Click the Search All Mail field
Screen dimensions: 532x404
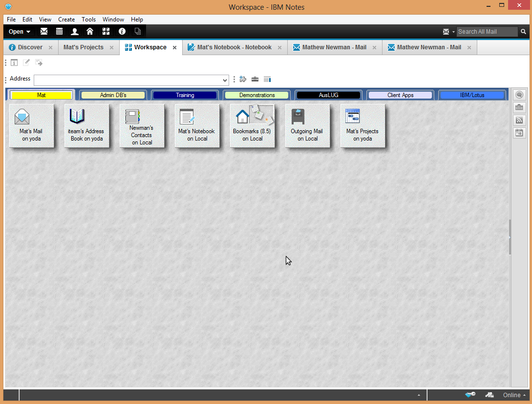tap(487, 32)
